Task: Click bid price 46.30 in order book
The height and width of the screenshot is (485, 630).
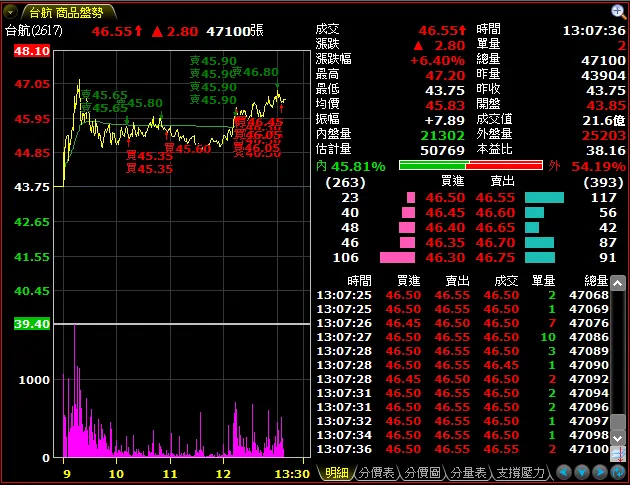Action: point(445,258)
